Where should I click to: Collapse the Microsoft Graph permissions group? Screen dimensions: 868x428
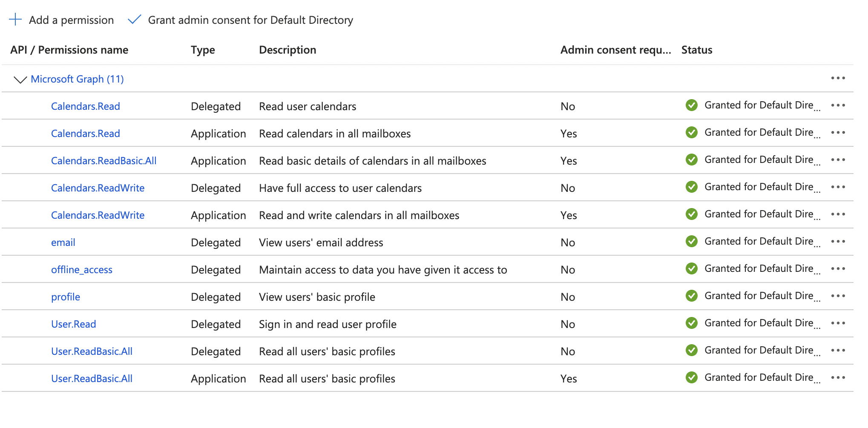[x=20, y=79]
